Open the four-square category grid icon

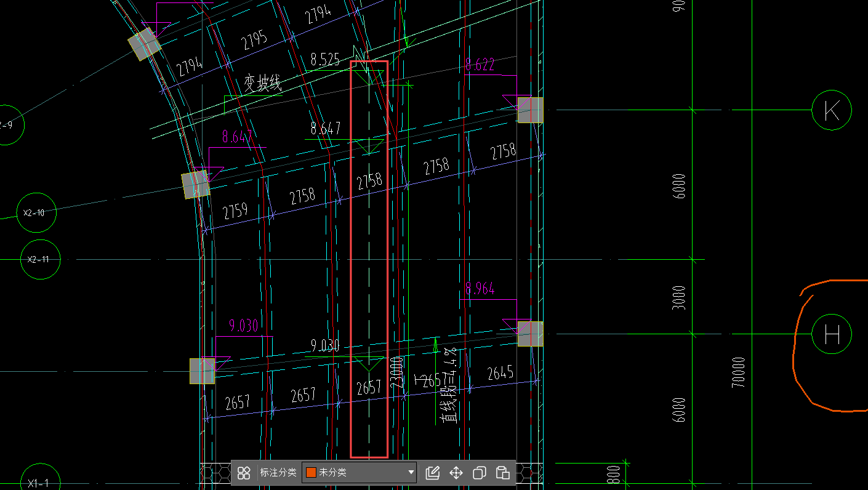[244, 473]
